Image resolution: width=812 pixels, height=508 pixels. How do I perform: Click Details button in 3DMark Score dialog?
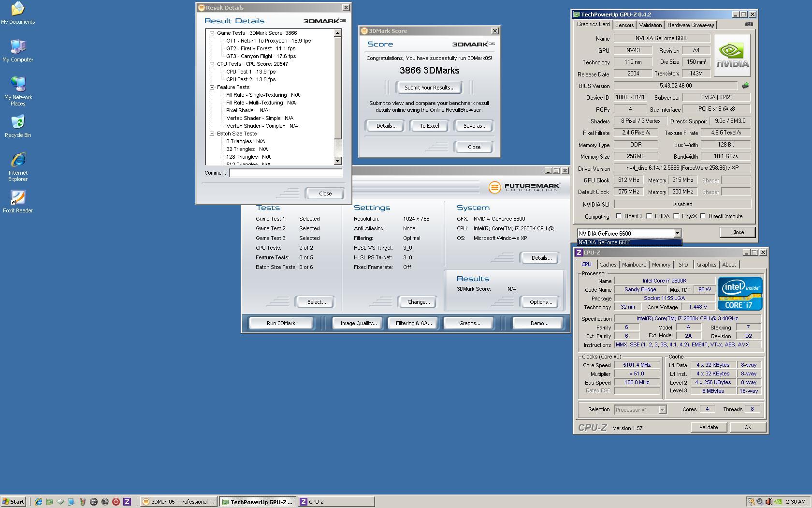pos(386,126)
